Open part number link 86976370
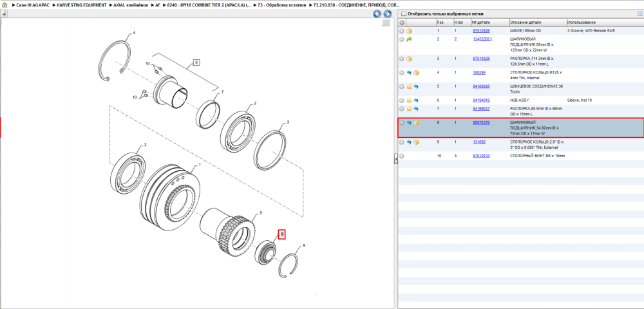The image size is (644, 309). [x=481, y=123]
